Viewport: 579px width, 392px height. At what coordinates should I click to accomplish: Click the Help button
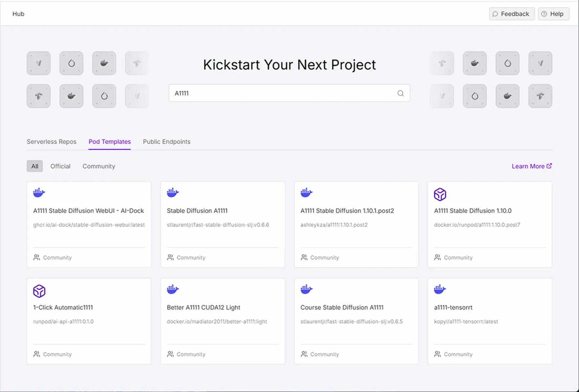[x=553, y=14]
